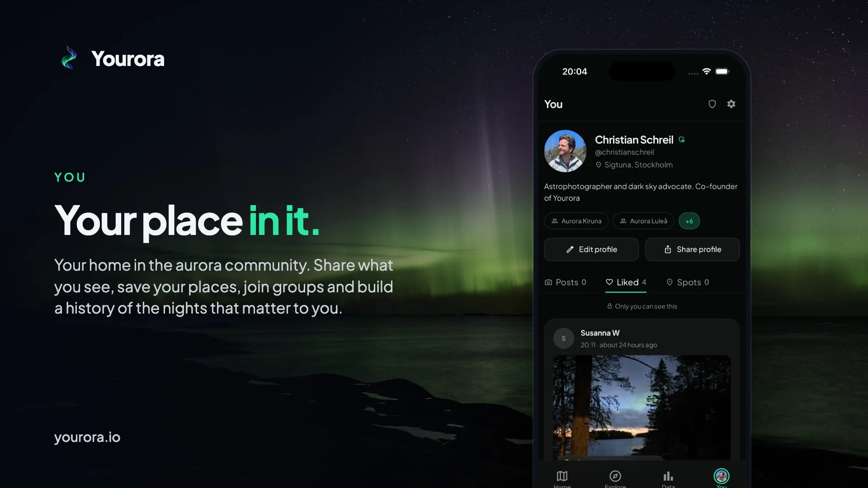Open the Aurora Kiruna group chip
Screen dimensions: 868x488
point(576,221)
